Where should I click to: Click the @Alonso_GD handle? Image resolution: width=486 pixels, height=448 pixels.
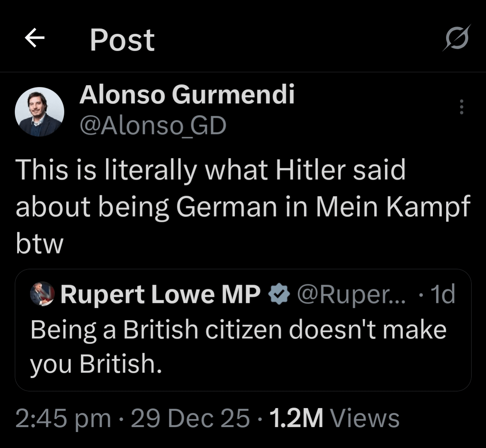coord(153,126)
